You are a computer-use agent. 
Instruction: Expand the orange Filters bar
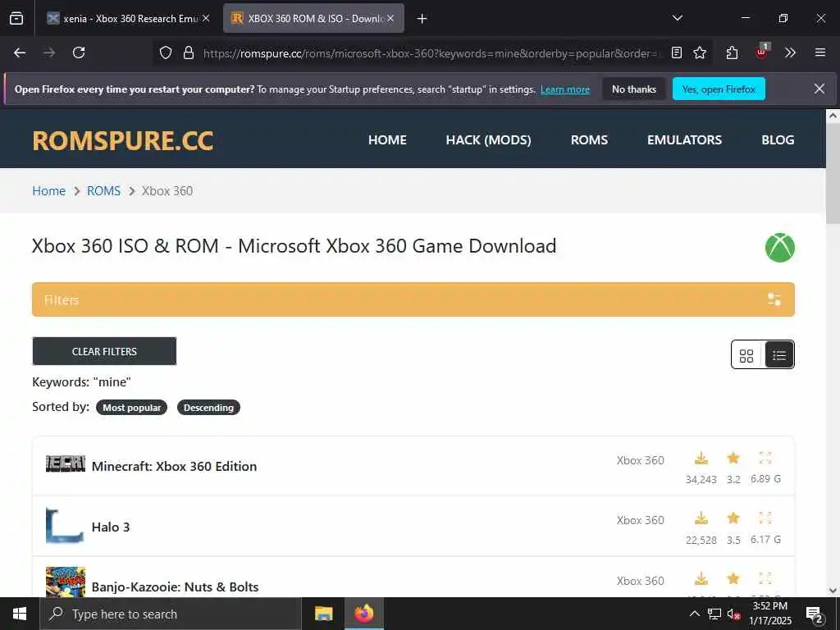413,299
